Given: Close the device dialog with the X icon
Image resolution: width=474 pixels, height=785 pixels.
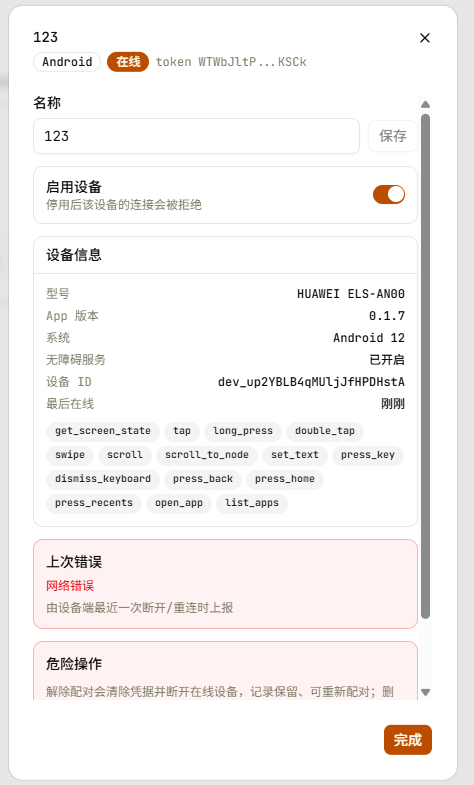Looking at the screenshot, I should (424, 38).
